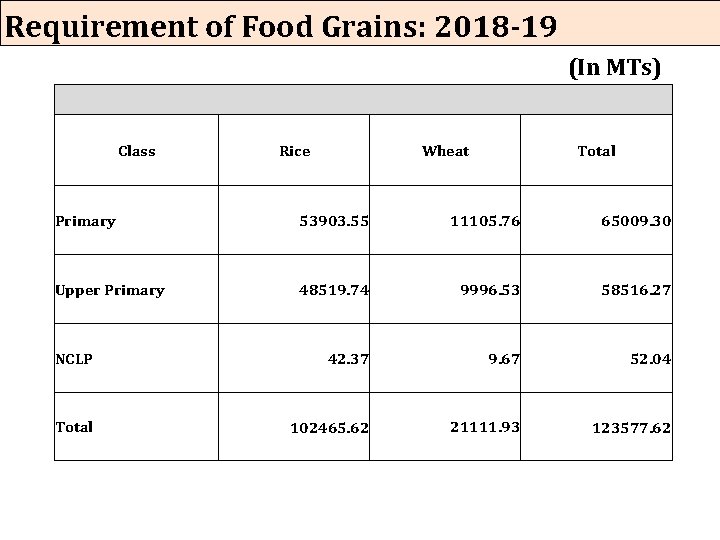
Task: Select the 'Rice' column header
Action: 294,151
